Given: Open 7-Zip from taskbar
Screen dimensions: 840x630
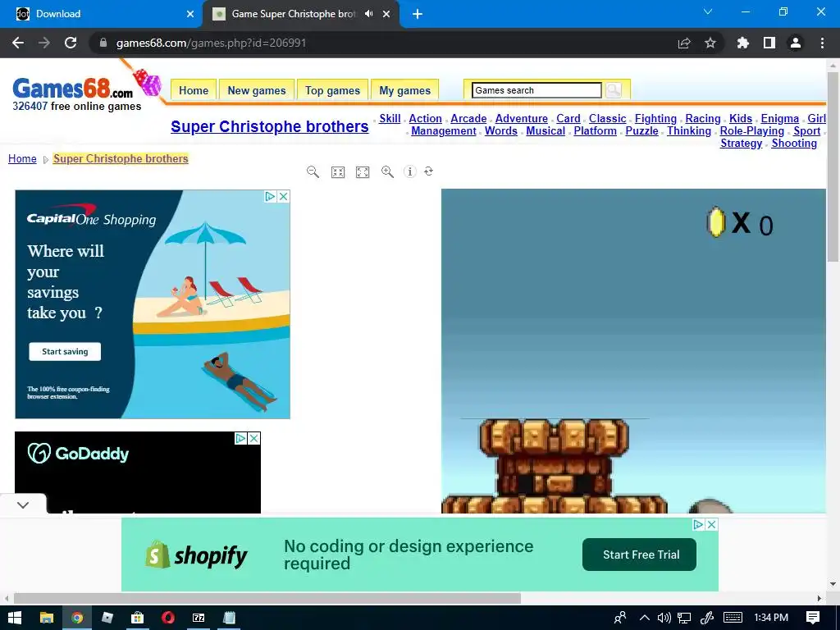Looking at the screenshot, I should click(x=199, y=618).
